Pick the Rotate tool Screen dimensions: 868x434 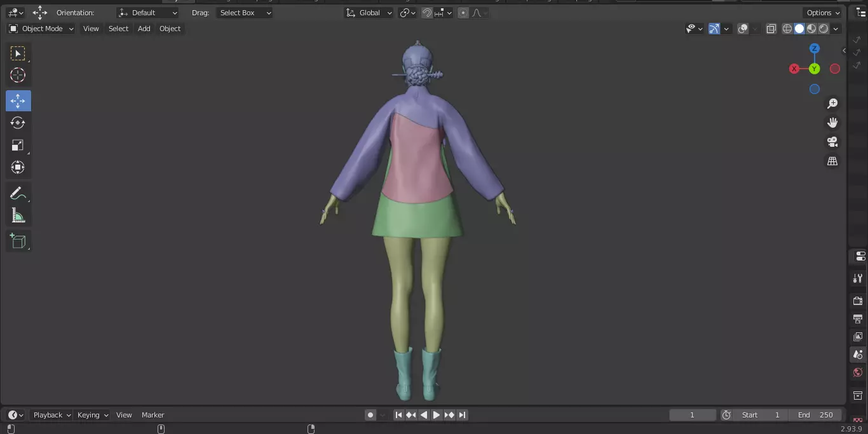coord(18,123)
